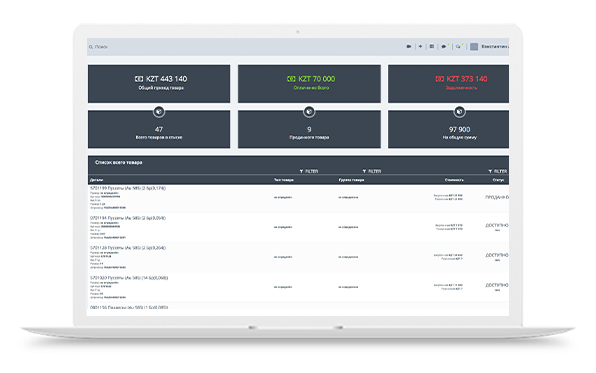Click the round icon above the 97 900 card
Screen dimensions: 596x373
[459, 112]
